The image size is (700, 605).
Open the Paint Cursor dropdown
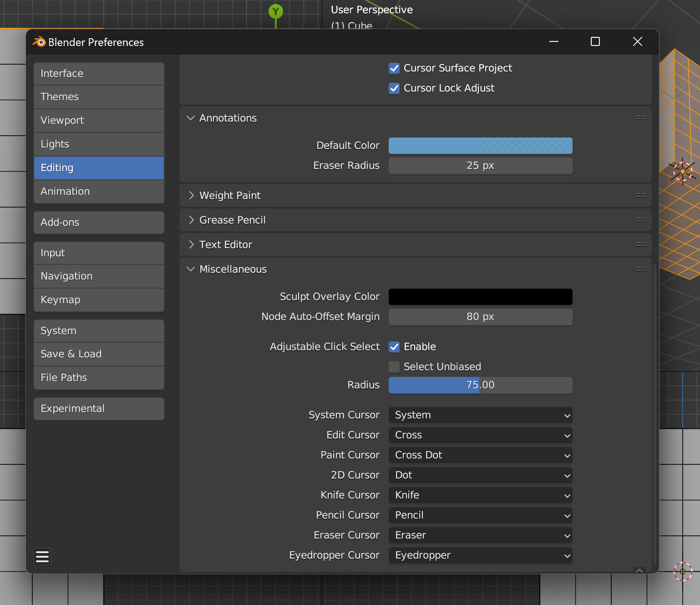(481, 455)
